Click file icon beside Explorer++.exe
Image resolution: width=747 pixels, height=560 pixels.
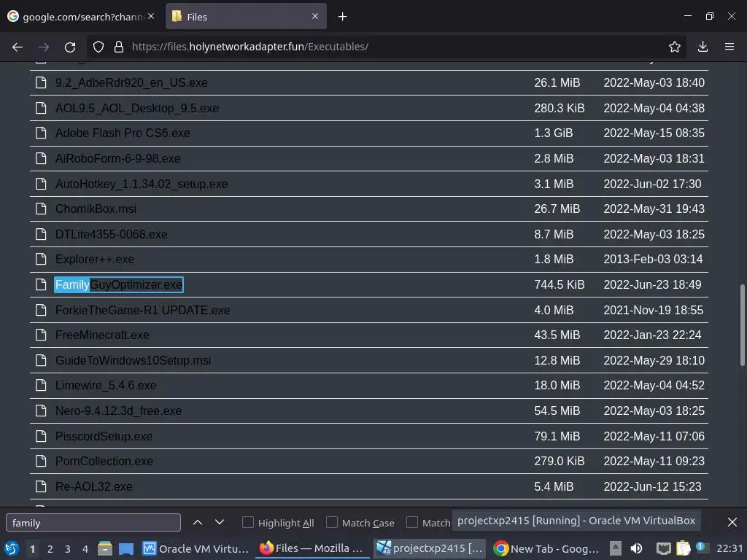click(x=41, y=259)
